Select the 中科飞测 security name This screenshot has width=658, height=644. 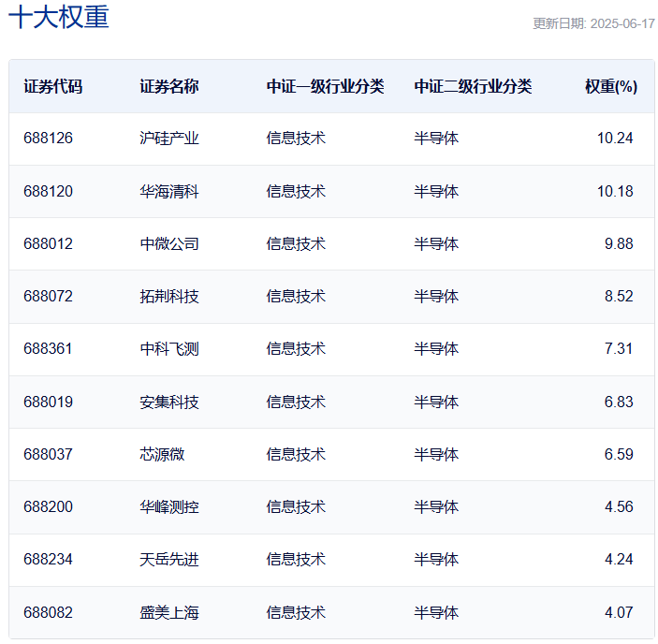point(169,349)
